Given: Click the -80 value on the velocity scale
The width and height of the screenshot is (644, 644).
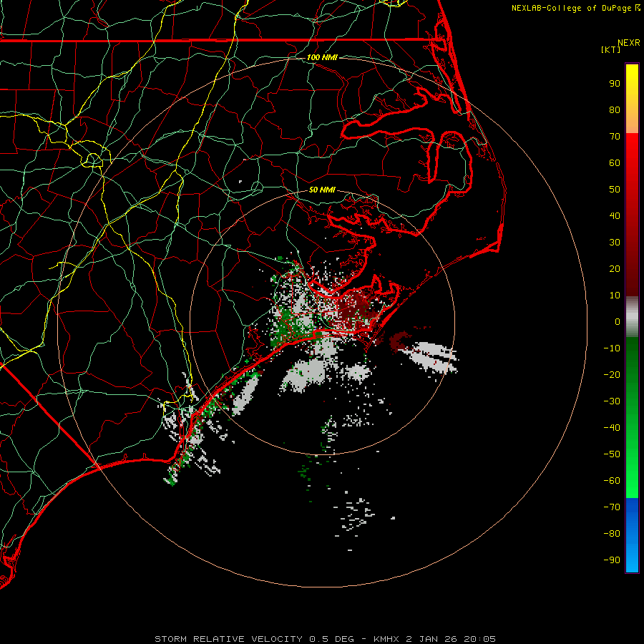Looking at the screenshot, I should click(612, 534).
